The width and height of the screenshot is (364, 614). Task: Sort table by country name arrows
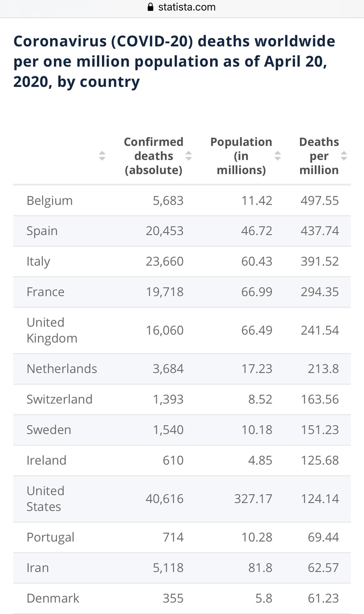(x=102, y=156)
